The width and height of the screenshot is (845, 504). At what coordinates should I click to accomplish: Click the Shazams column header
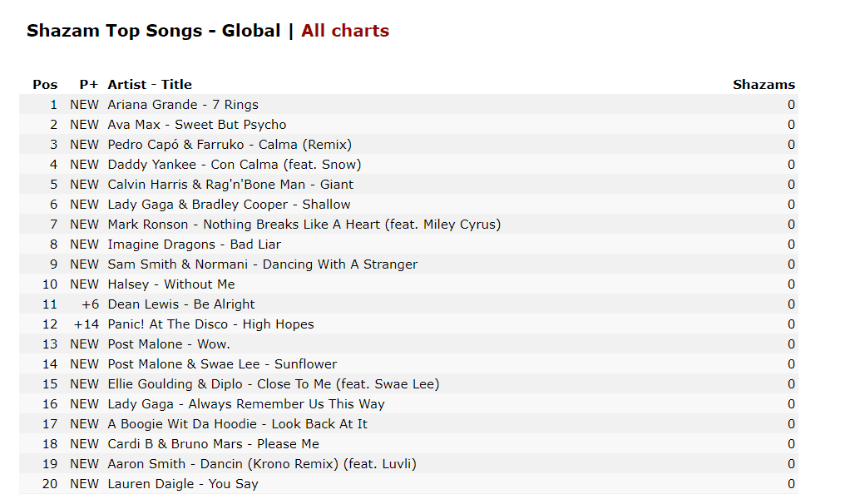pos(763,85)
